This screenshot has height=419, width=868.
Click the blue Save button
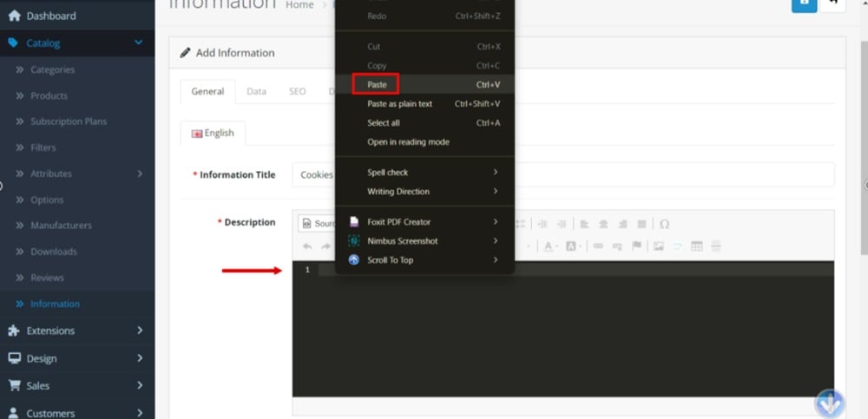click(x=805, y=5)
